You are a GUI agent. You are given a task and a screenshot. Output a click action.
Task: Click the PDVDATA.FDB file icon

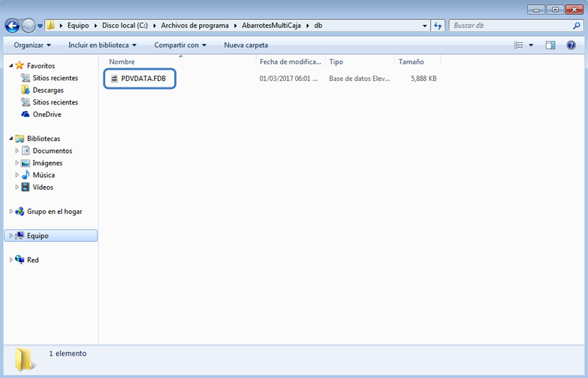(x=114, y=79)
